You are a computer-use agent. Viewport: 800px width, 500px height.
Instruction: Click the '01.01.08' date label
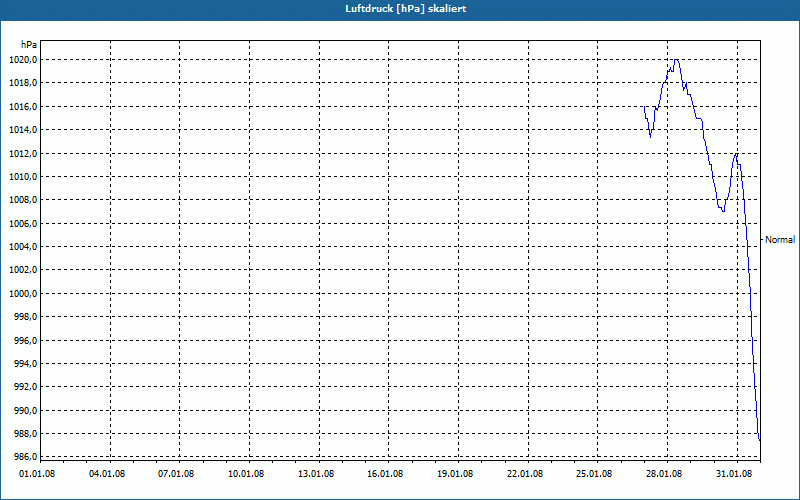[37, 474]
